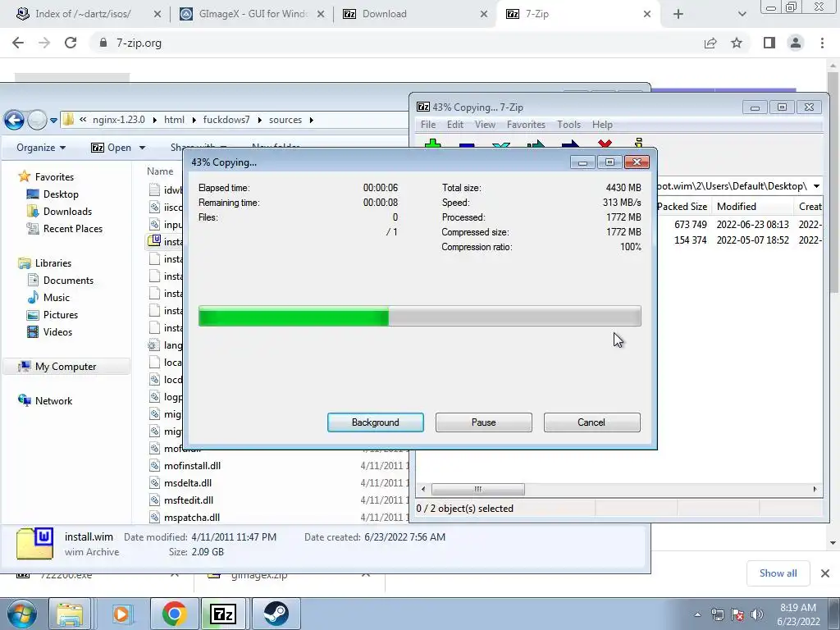
Task: Switch to Index of /~dartz/isos/ tab
Action: point(83,14)
